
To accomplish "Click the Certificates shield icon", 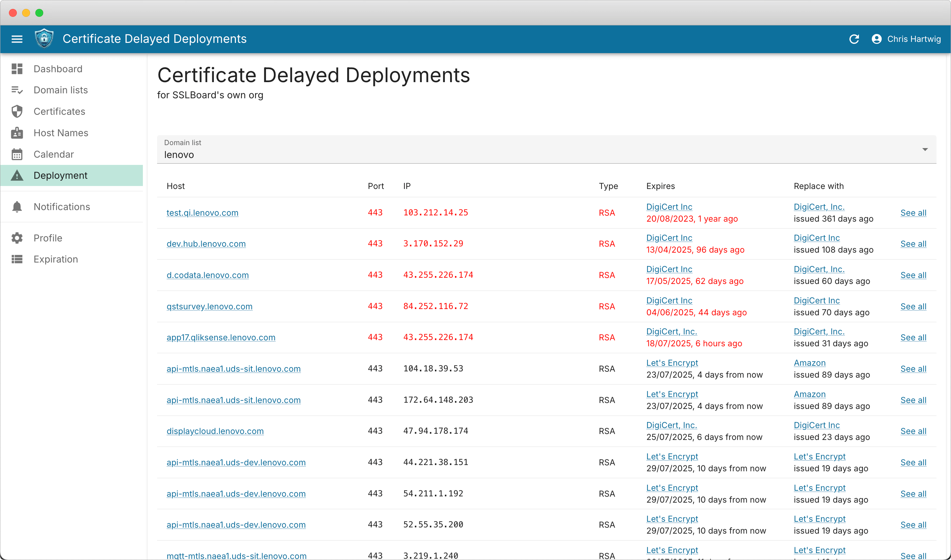I will click(17, 111).
